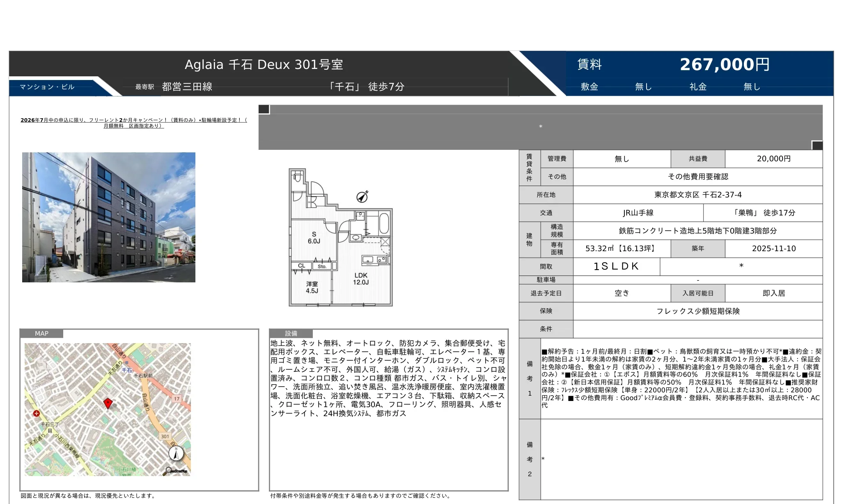Click the 千石三丁目 label on the map
This screenshot has width=844, height=504.
(50, 427)
